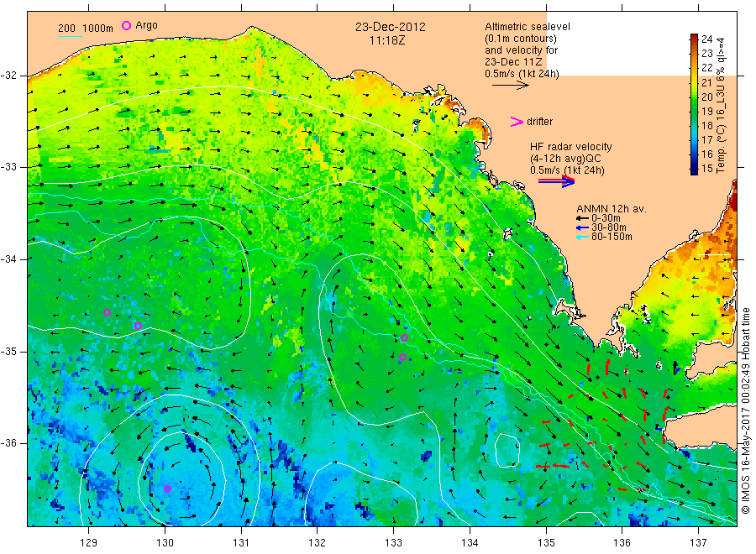Click the red and blue HF radar arrow
The width and height of the screenshot is (756, 554).
point(556,181)
